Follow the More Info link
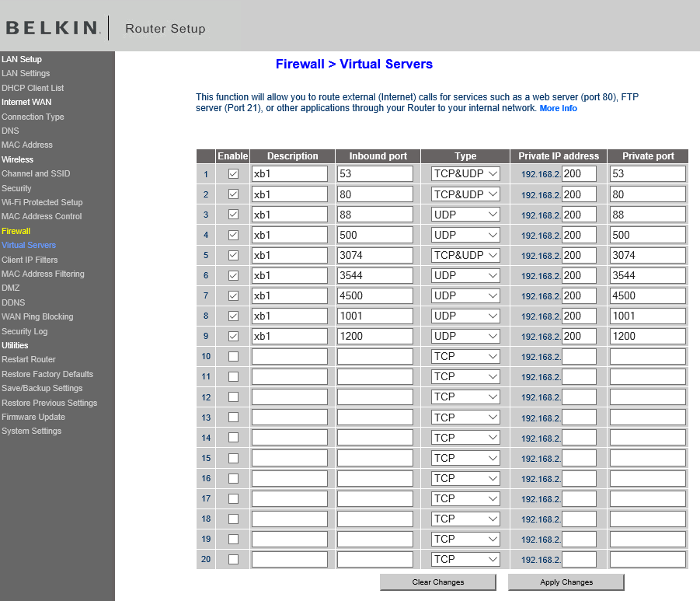Image resolution: width=700 pixels, height=601 pixels. click(x=558, y=108)
